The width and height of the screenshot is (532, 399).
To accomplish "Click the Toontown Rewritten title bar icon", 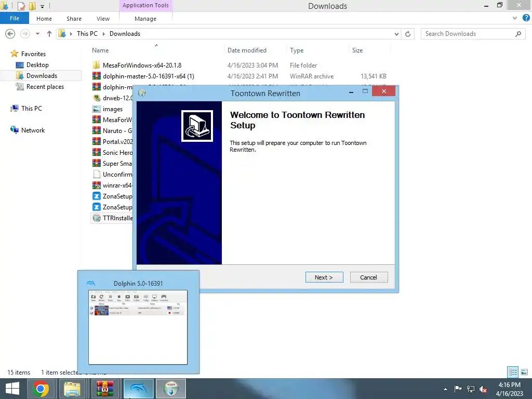I will (142, 93).
